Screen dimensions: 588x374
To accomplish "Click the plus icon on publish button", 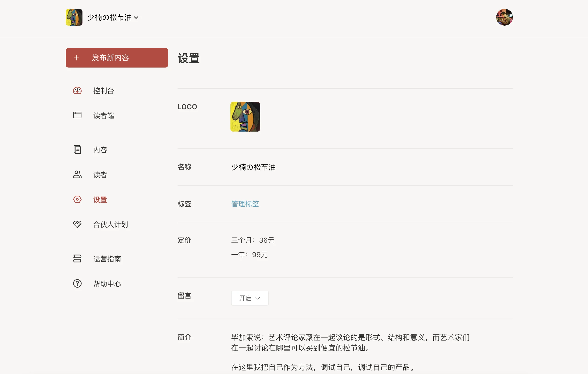I will [x=76, y=58].
